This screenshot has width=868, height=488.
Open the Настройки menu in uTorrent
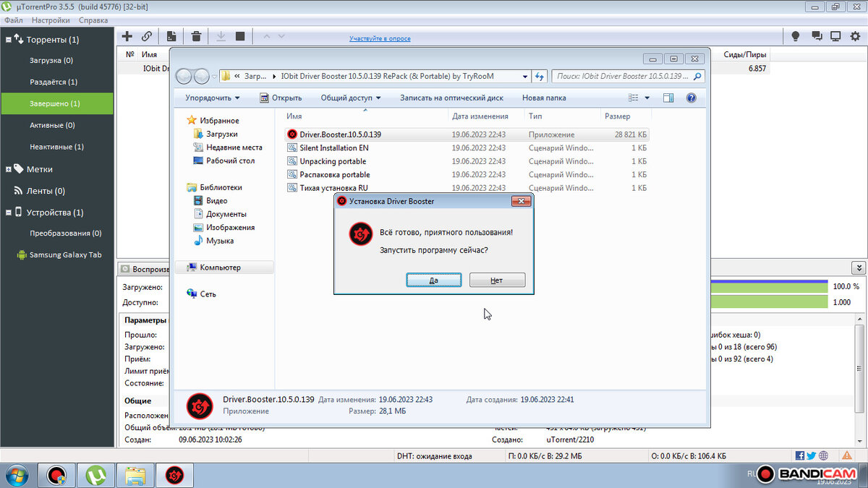(51, 20)
